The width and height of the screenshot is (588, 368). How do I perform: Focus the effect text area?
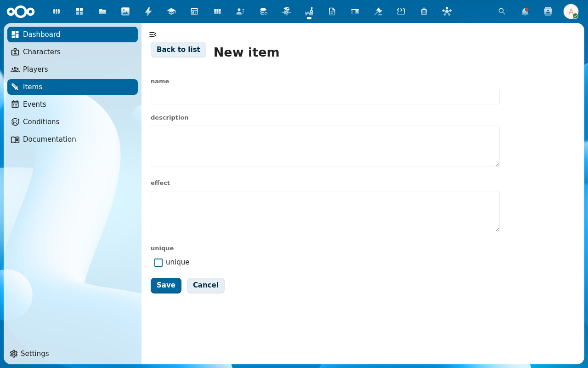point(325,212)
